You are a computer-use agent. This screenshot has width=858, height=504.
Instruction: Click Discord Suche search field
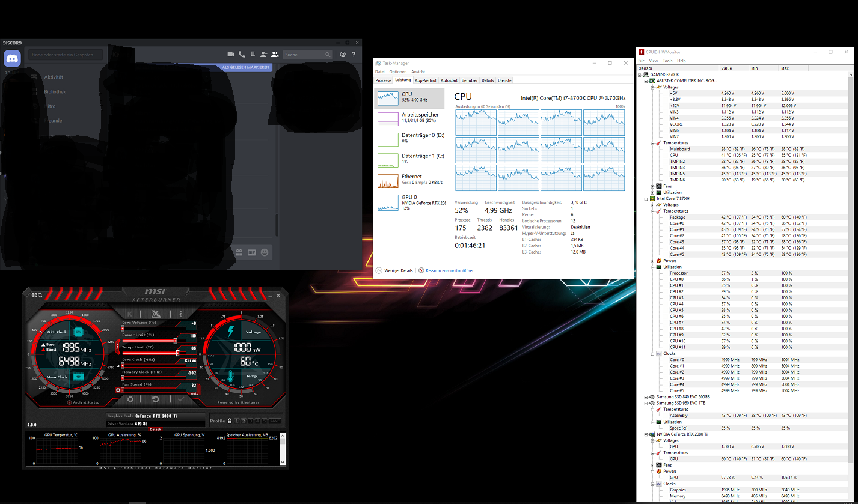308,55
